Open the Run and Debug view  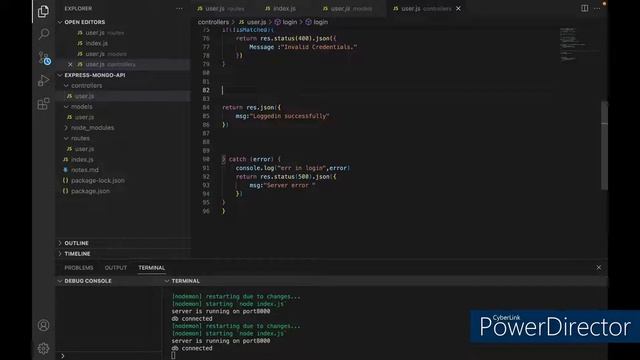(43, 80)
